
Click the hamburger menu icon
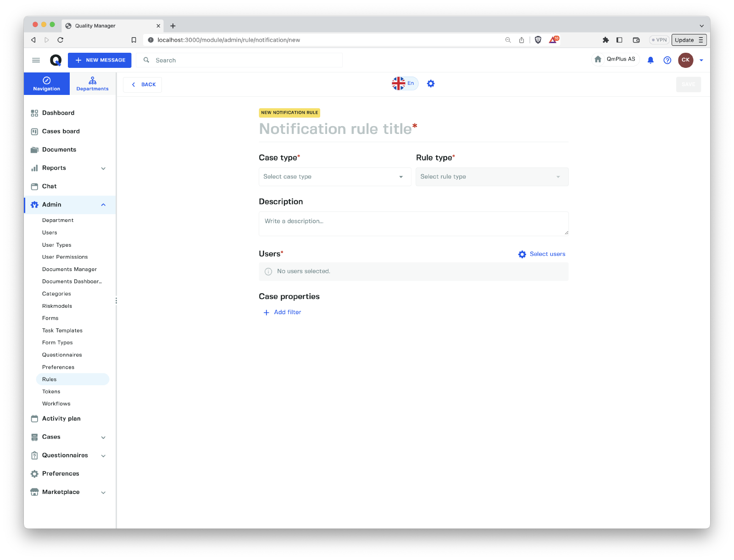[x=36, y=60]
